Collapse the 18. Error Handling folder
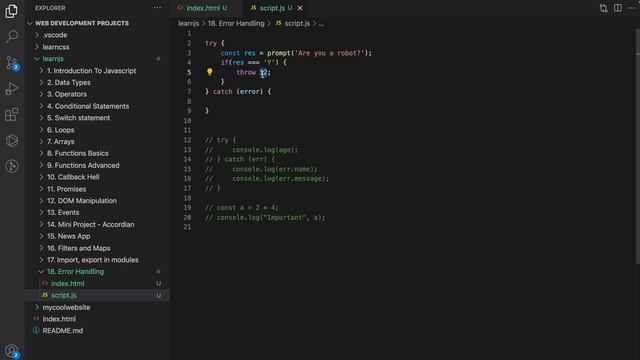 75,271
